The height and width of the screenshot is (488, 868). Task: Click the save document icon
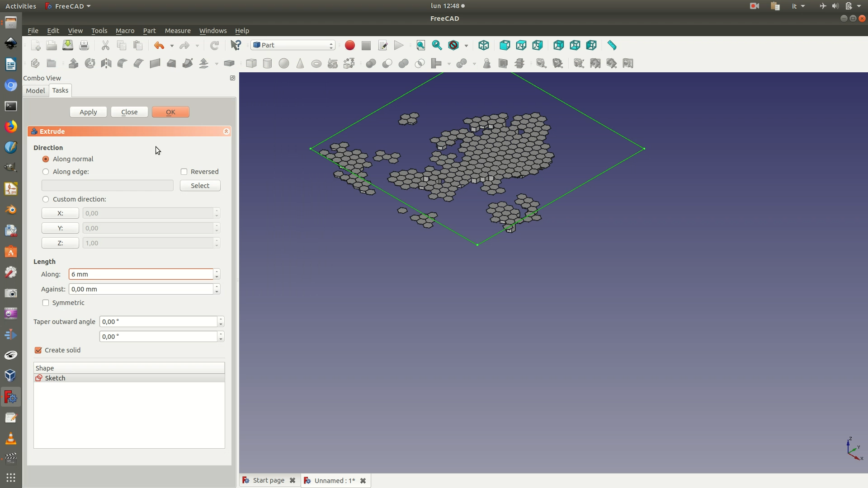(x=68, y=45)
